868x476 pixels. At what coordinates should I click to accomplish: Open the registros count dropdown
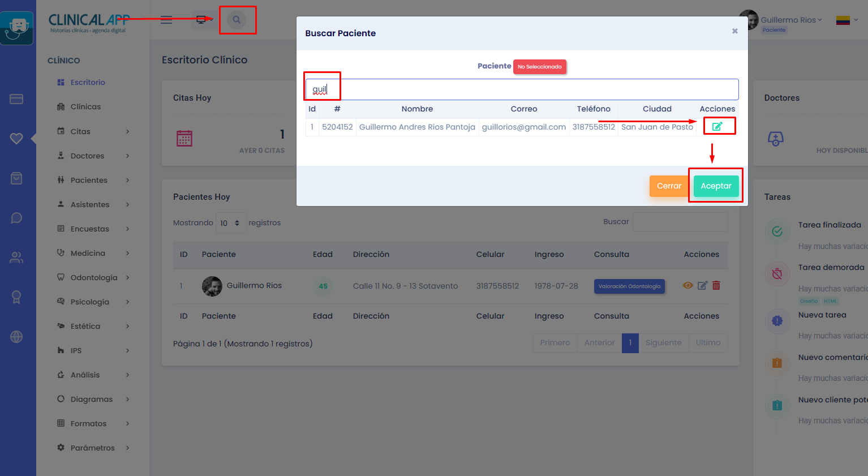pyautogui.click(x=231, y=223)
